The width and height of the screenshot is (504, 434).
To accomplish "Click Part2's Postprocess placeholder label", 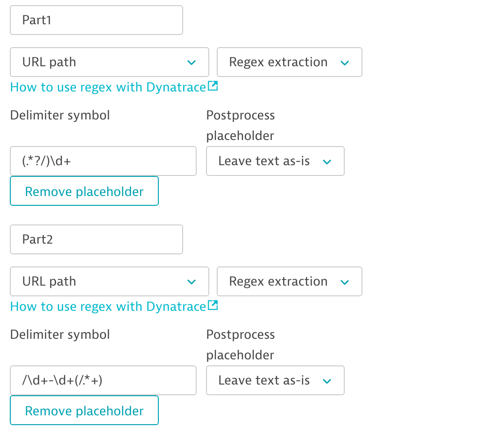I will (241, 345).
